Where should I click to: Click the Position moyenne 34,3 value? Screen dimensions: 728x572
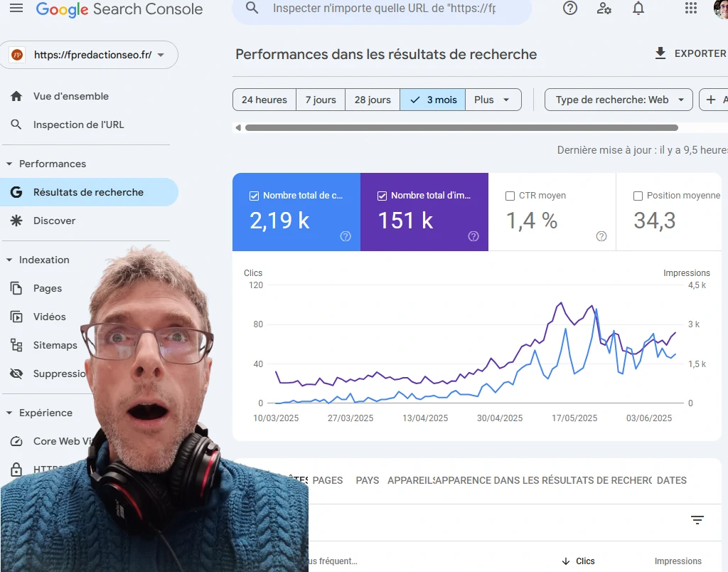(x=655, y=221)
